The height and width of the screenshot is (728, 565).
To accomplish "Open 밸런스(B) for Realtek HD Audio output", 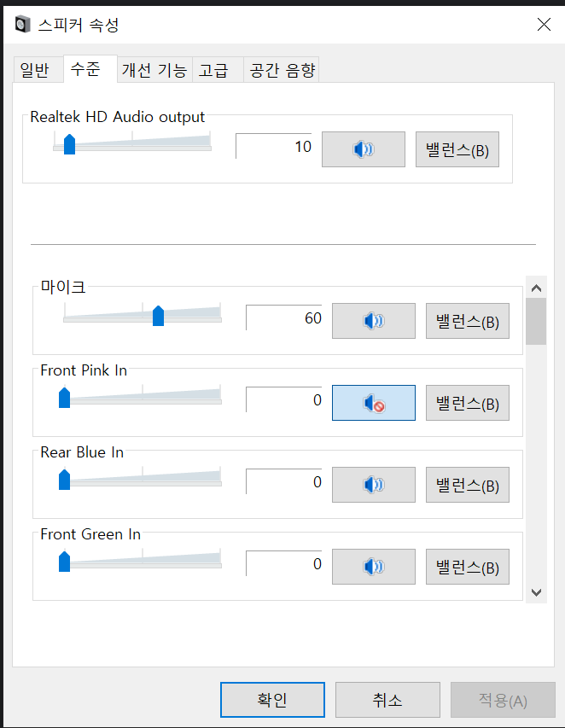I will (x=457, y=149).
